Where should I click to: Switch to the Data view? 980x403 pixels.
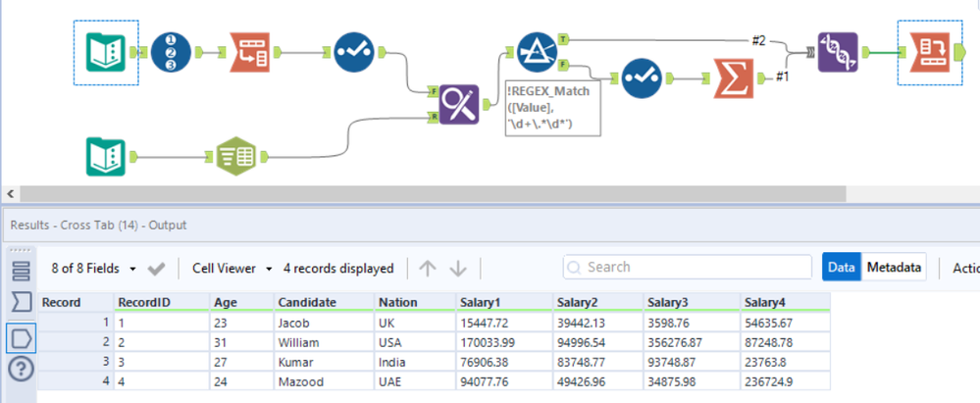[x=842, y=268]
